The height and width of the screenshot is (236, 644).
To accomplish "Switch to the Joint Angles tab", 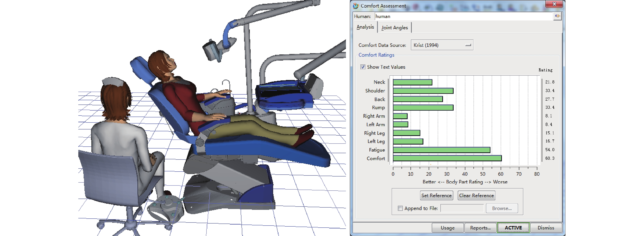I will click(x=395, y=27).
